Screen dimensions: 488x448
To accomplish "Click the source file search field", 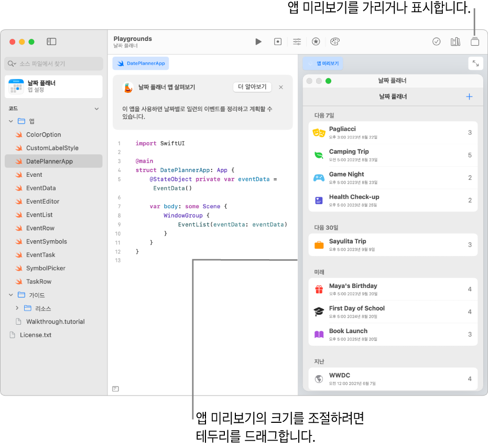I will coord(53,63).
